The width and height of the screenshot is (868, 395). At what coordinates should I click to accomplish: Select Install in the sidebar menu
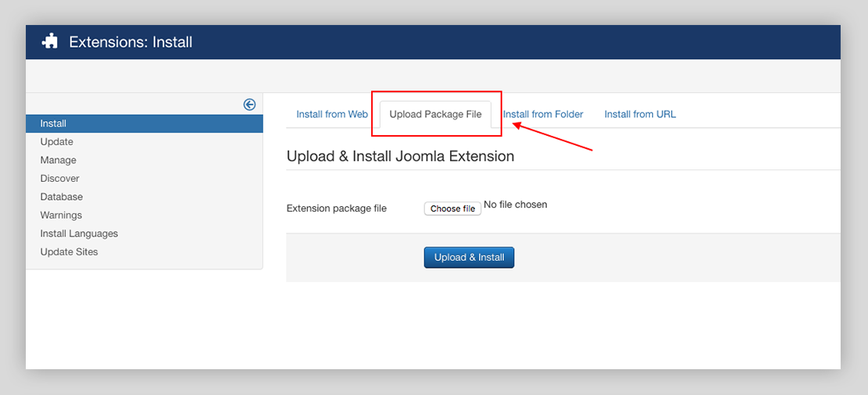53,123
